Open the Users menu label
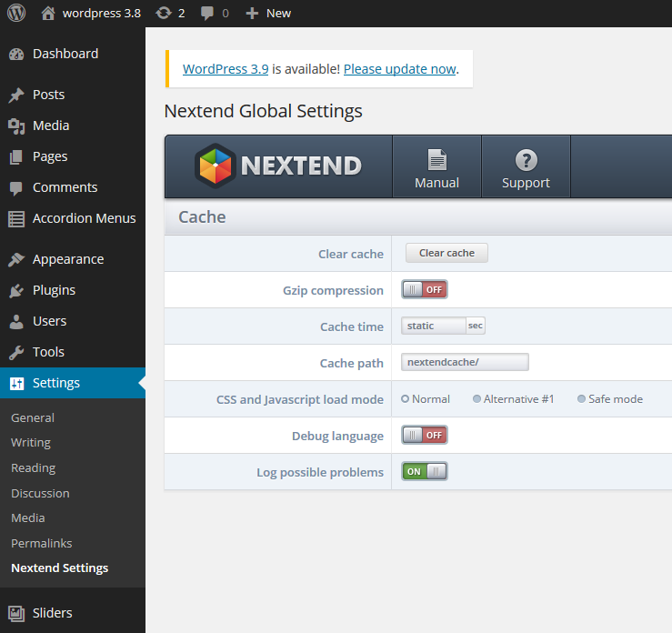This screenshot has width=672, height=633. [49, 321]
